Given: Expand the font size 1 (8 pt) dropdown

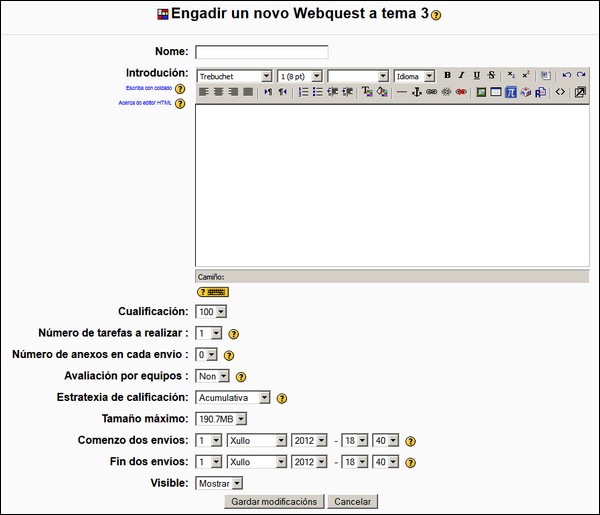Looking at the screenshot, I should click(x=300, y=76).
